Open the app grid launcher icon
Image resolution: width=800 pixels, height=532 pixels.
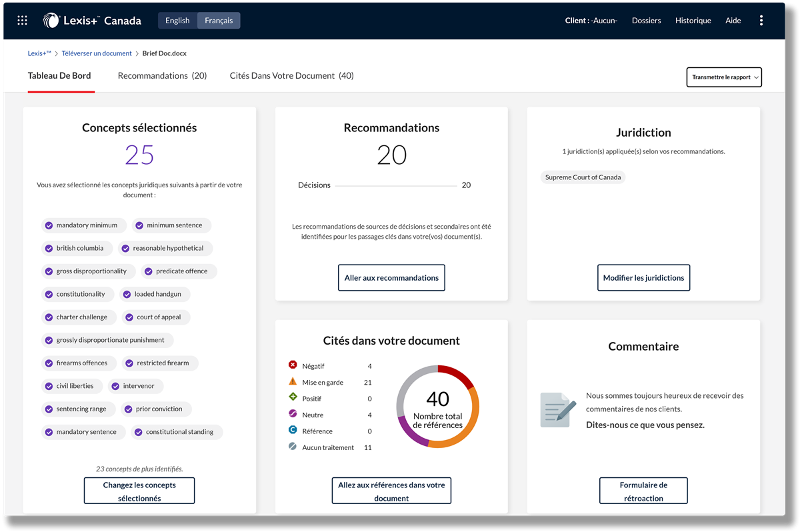coord(22,21)
